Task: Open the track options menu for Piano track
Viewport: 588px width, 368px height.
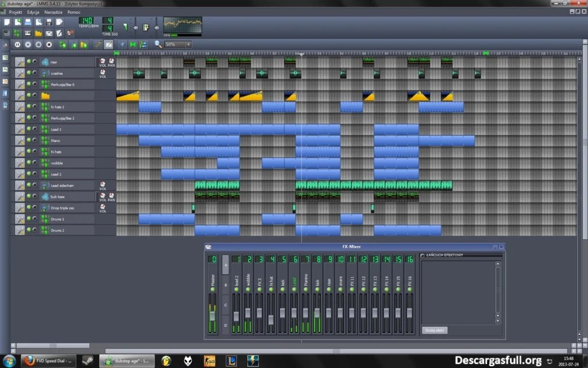Action: 20,140
